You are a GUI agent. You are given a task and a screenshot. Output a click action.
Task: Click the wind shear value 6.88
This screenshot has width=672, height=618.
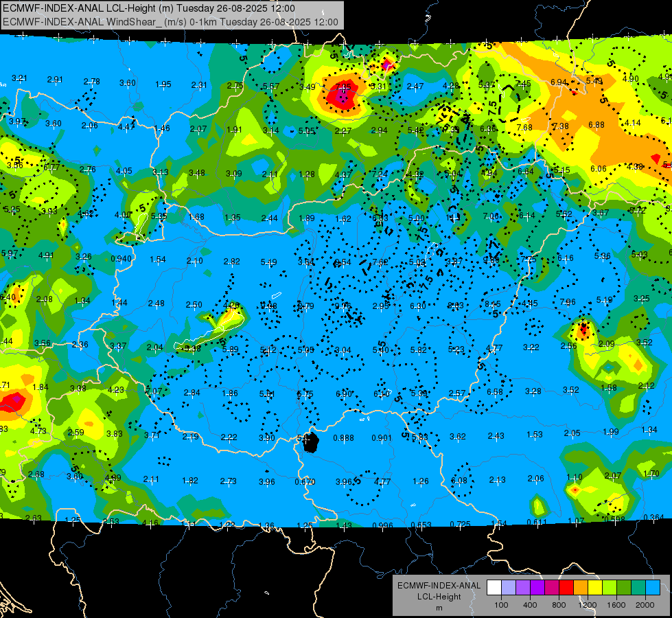coord(596,124)
